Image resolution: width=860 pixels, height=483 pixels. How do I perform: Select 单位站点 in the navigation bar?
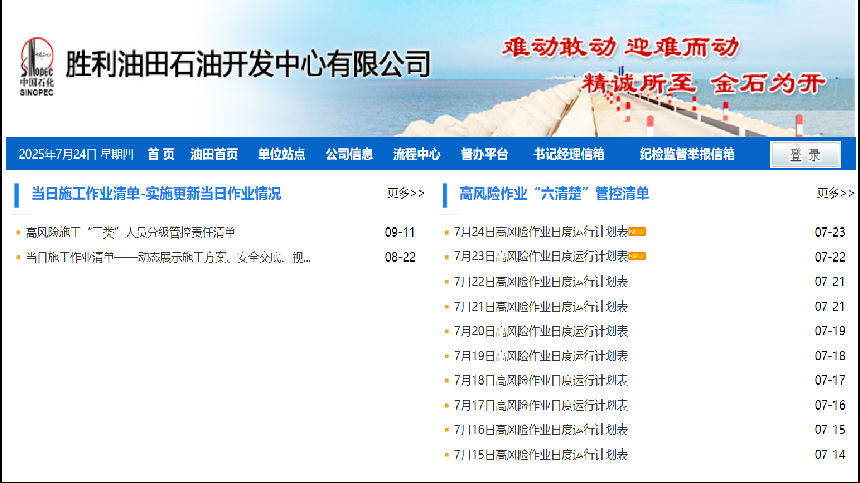[281, 154]
